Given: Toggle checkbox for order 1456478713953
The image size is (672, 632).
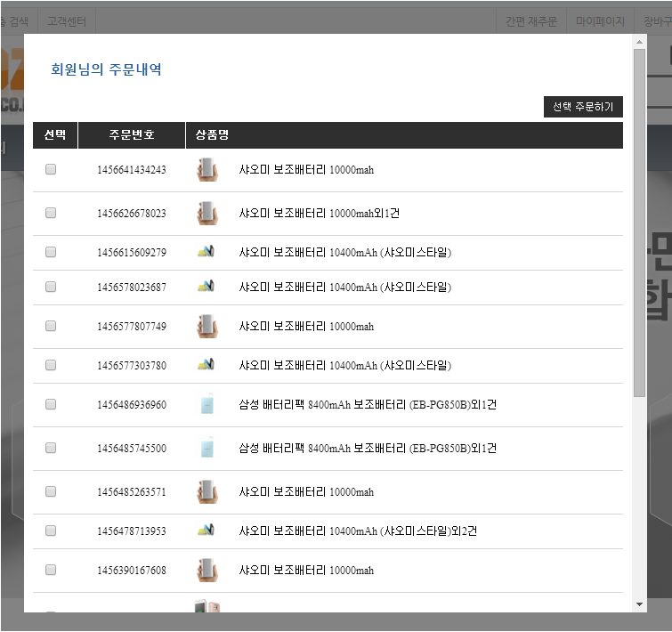Looking at the screenshot, I should [51, 531].
